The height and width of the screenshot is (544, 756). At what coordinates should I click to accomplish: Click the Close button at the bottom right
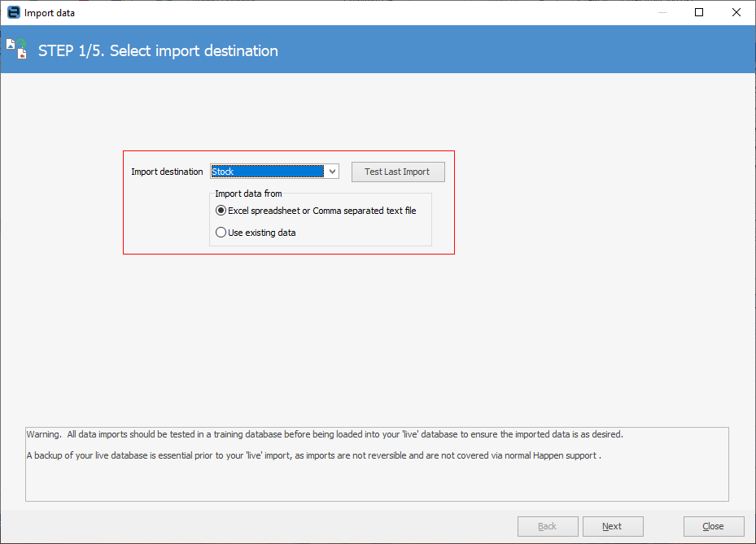click(x=714, y=526)
